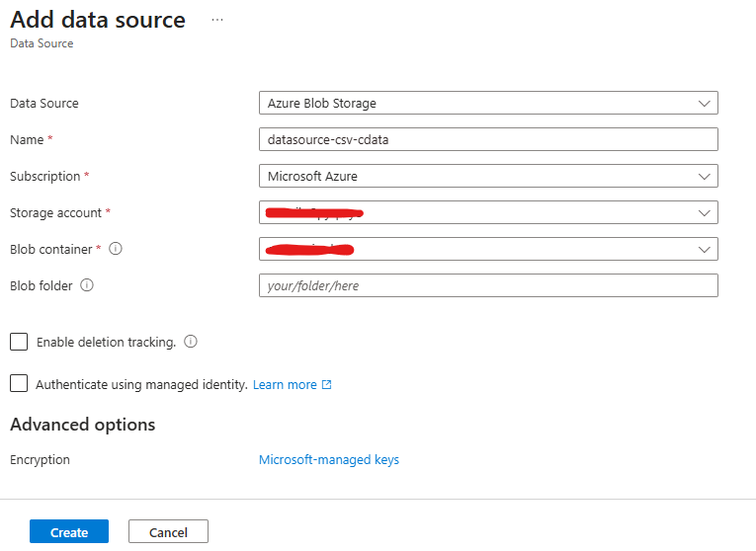Screen dimensions: 756x551
Task: Expand the Blob container dropdown
Action: 487,249
